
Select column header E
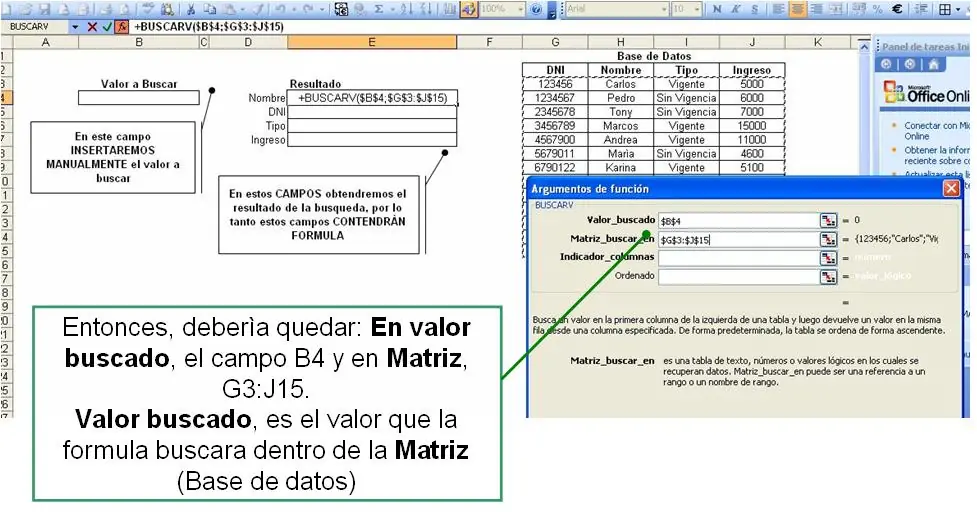(x=372, y=42)
